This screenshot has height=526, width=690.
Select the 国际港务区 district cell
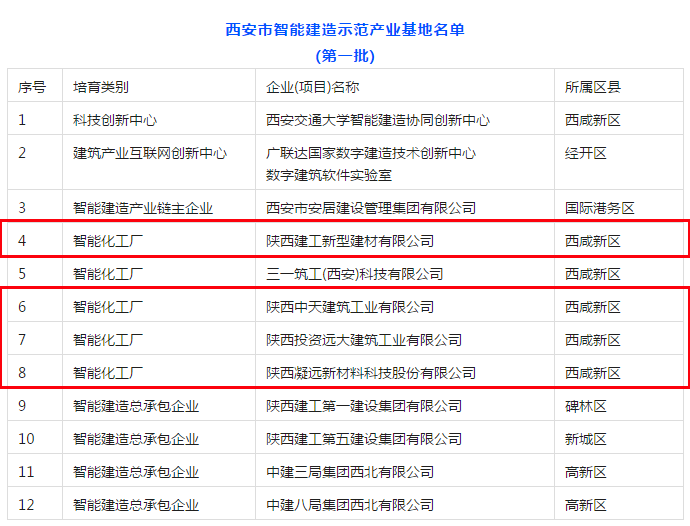coord(600,208)
